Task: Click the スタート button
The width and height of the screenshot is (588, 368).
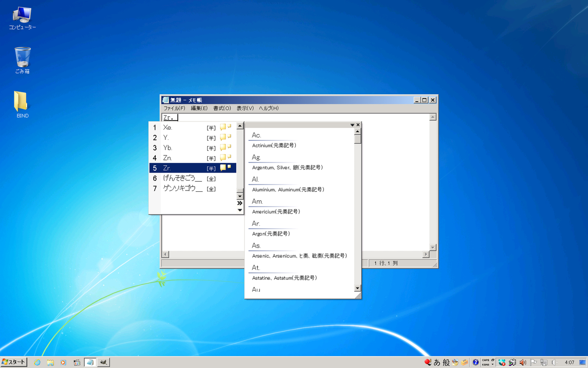Action: [14, 362]
